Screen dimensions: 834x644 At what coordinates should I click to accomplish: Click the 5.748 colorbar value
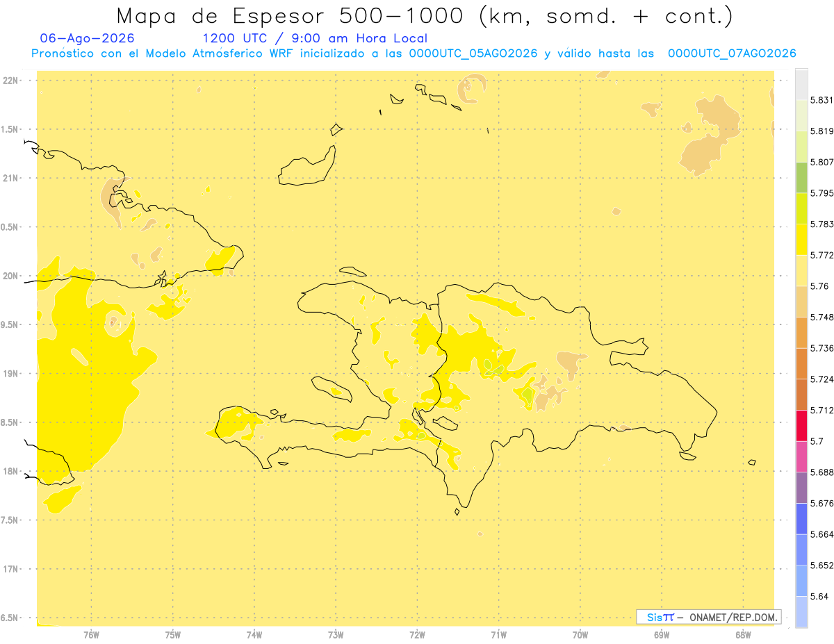(x=821, y=317)
